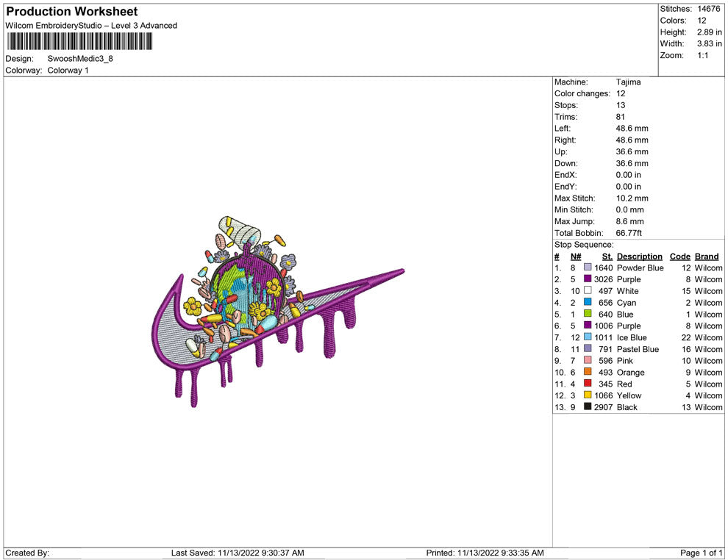Image resolution: width=728 pixels, height=560 pixels.
Task: Select thread number 2907 in Black row
Action: click(604, 406)
